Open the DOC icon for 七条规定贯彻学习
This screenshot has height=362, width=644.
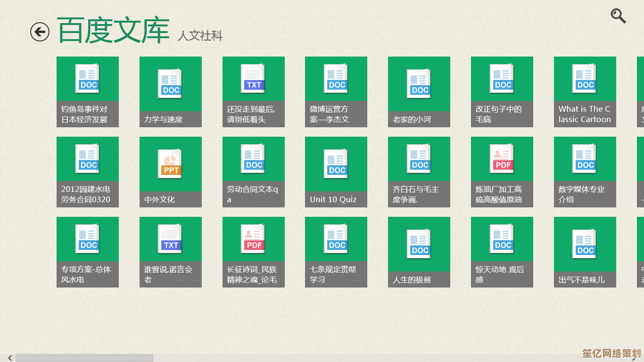click(x=336, y=239)
